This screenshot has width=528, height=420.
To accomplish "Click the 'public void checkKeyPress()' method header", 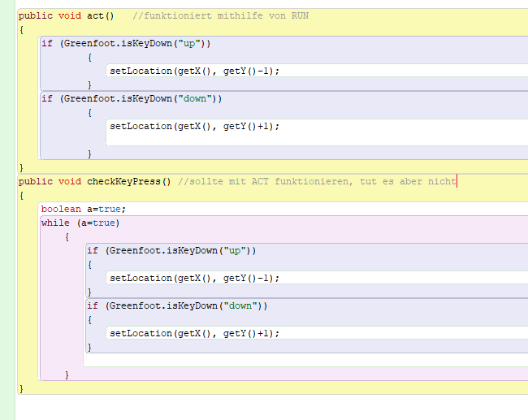I will [x=94, y=181].
